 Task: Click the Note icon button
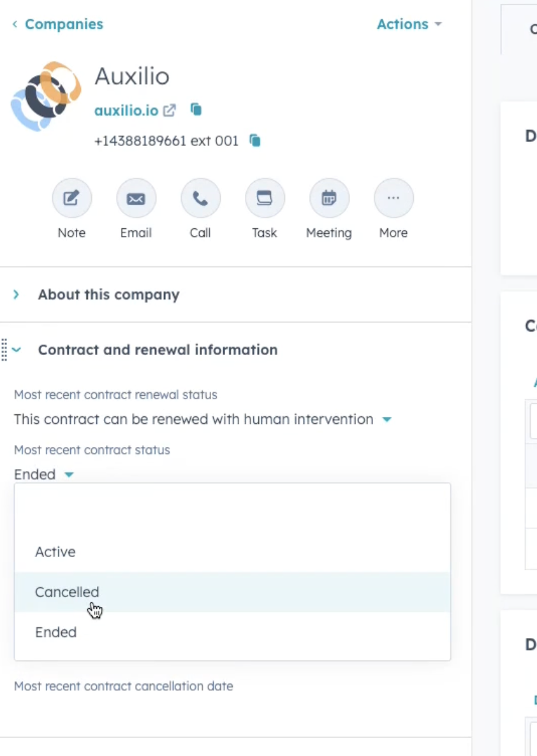click(71, 198)
